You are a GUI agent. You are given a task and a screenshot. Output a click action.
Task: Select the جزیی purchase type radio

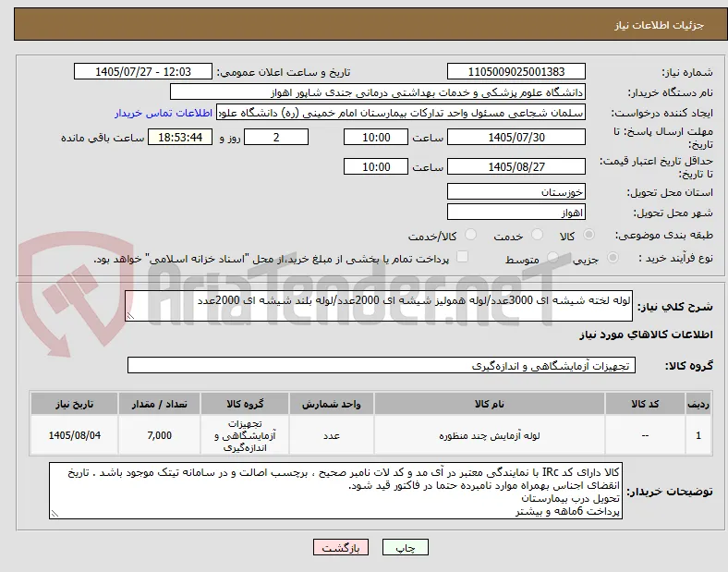613,257
